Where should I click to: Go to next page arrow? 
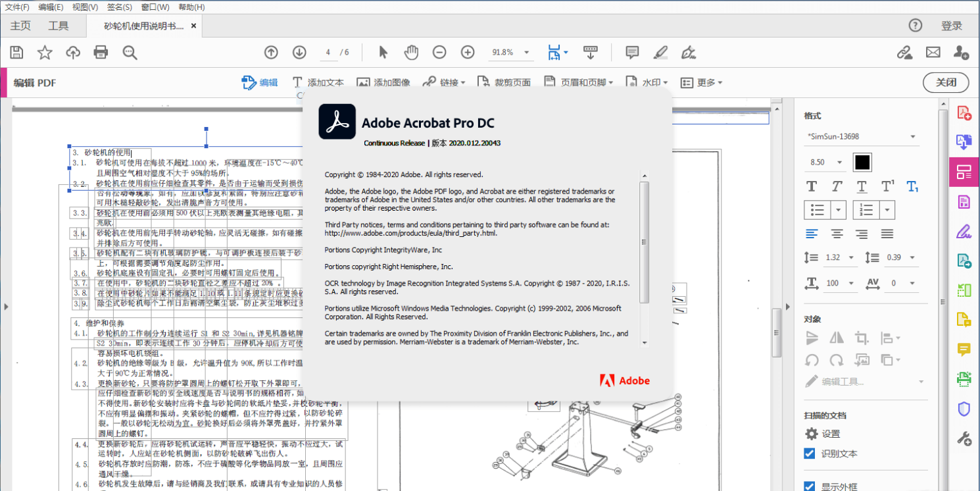coord(299,53)
